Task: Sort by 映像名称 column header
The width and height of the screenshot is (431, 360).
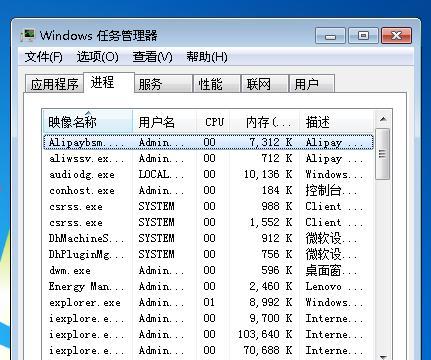Action: 88,122
